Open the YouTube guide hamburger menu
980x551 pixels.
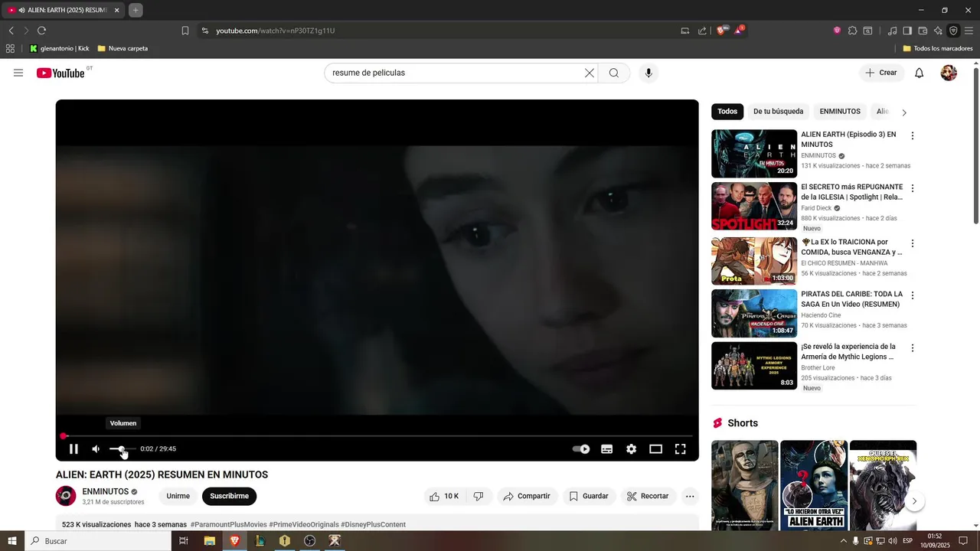18,73
